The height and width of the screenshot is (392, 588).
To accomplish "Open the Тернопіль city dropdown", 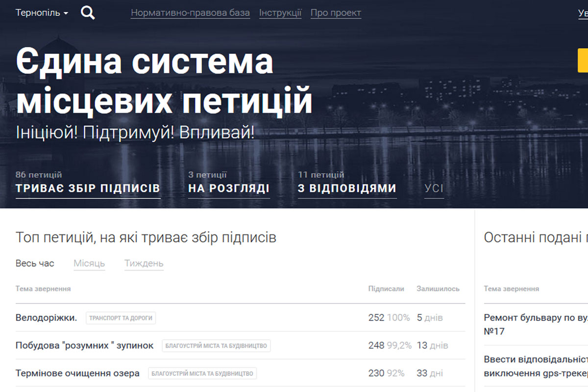I will coord(42,13).
